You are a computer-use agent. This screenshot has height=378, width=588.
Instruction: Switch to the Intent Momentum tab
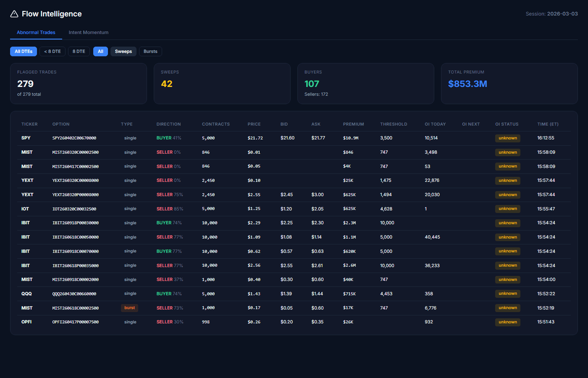(88, 32)
